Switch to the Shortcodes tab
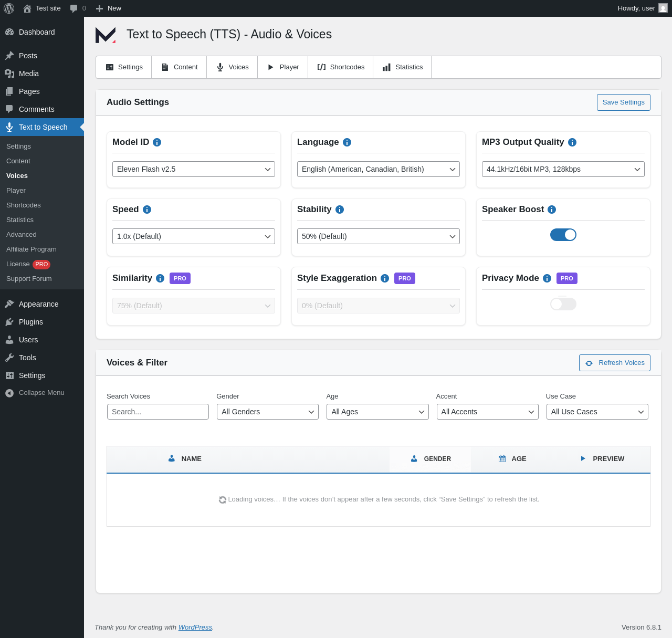The image size is (672, 638). coord(341,67)
